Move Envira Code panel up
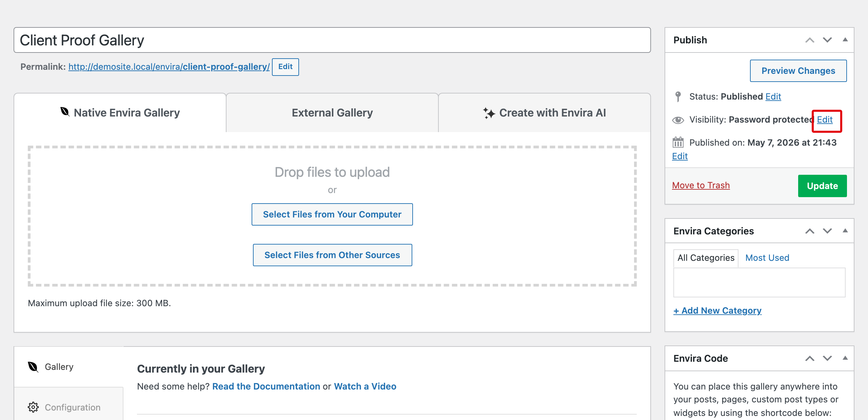Image resolution: width=868 pixels, height=420 pixels. [810, 358]
